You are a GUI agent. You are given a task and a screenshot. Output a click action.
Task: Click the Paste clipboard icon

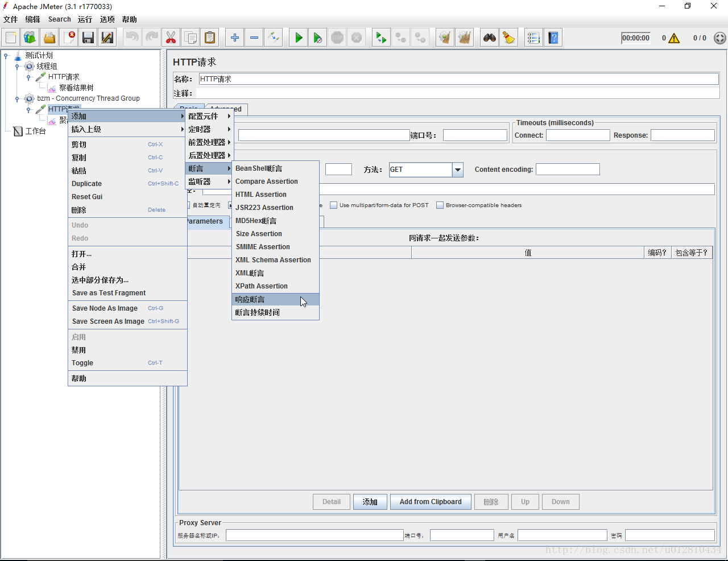point(210,38)
